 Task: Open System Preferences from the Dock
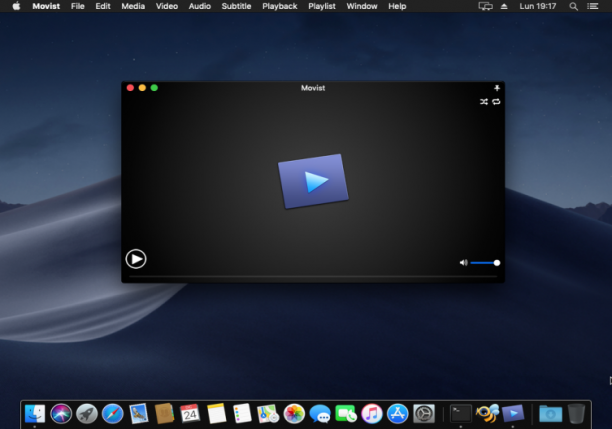pos(424,414)
